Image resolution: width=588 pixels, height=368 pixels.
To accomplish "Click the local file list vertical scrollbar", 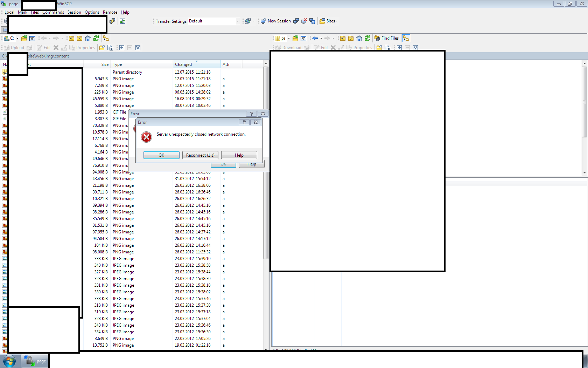I will (266, 210).
